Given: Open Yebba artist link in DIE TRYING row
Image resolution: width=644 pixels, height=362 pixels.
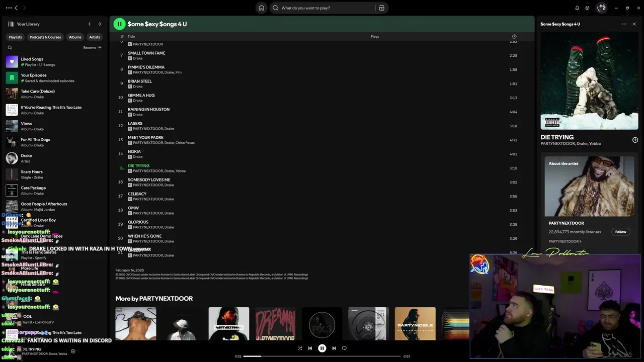Looking at the screenshot, I should coord(181,171).
